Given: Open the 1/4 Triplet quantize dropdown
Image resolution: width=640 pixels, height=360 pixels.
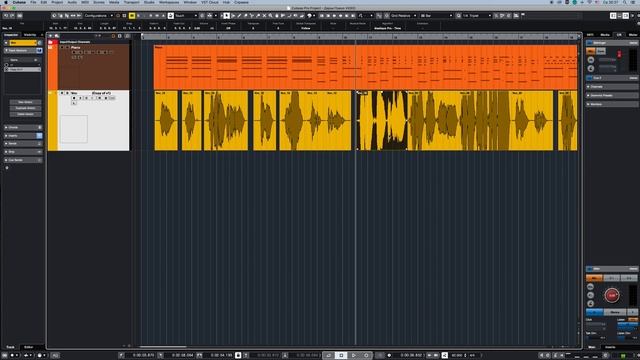Looking at the screenshot, I should [x=477, y=16].
